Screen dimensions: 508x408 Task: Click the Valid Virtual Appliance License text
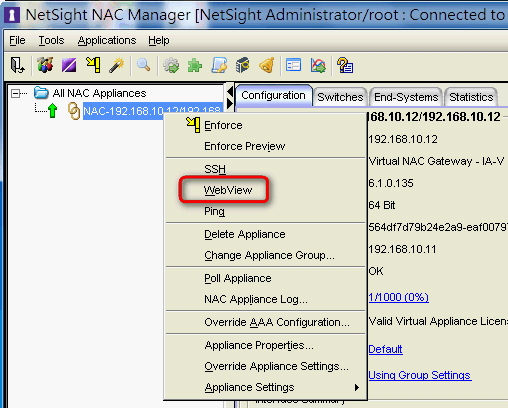(438, 321)
